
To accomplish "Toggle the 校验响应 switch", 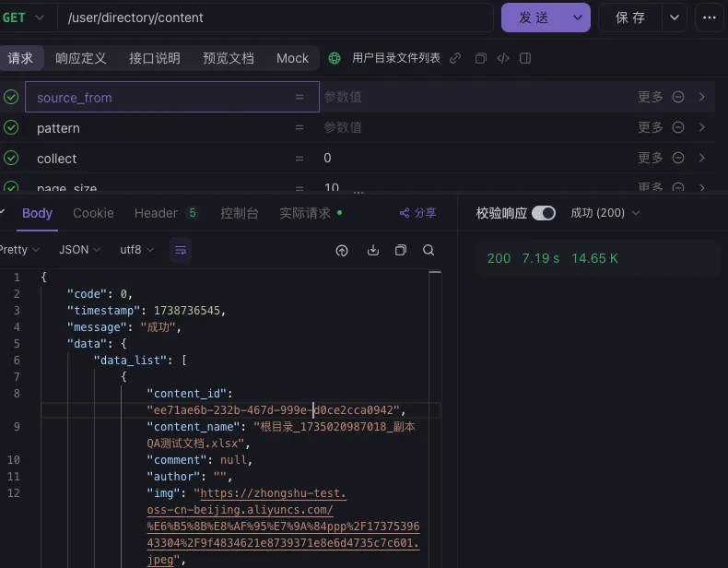I will [544, 213].
